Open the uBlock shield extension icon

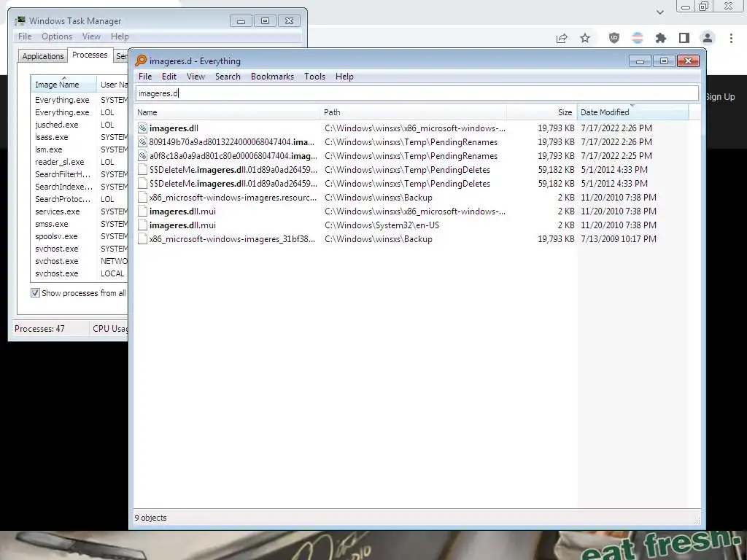tap(614, 38)
